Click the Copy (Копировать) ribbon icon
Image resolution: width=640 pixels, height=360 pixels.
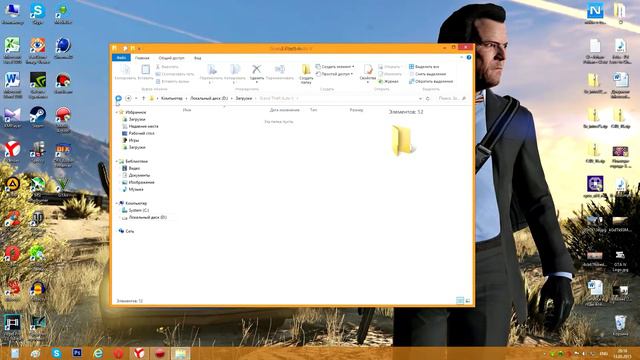click(x=125, y=70)
